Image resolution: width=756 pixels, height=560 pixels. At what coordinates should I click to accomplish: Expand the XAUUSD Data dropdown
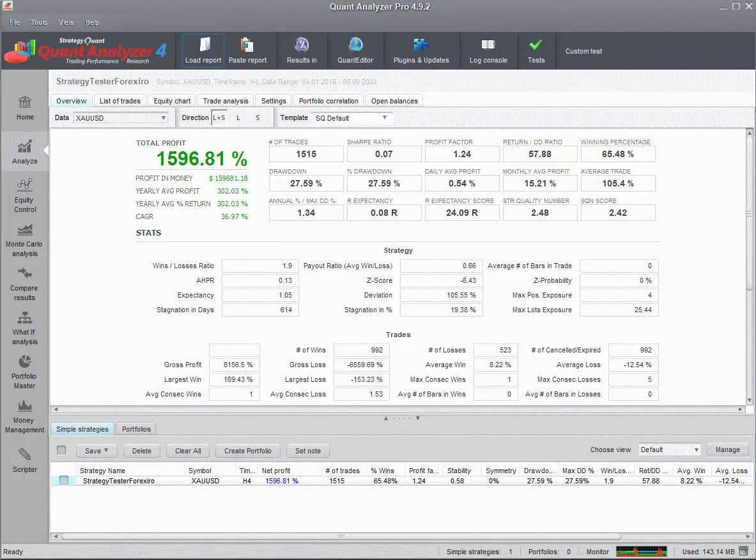coord(120,118)
